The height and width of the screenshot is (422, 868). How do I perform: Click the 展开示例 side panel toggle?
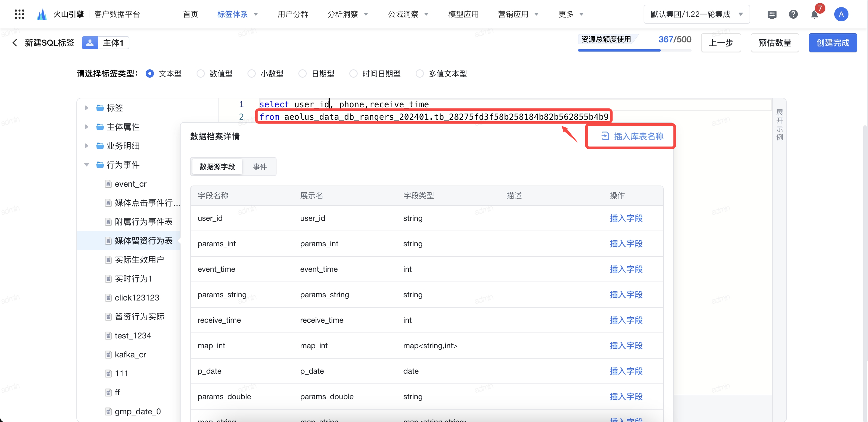pyautogui.click(x=779, y=124)
